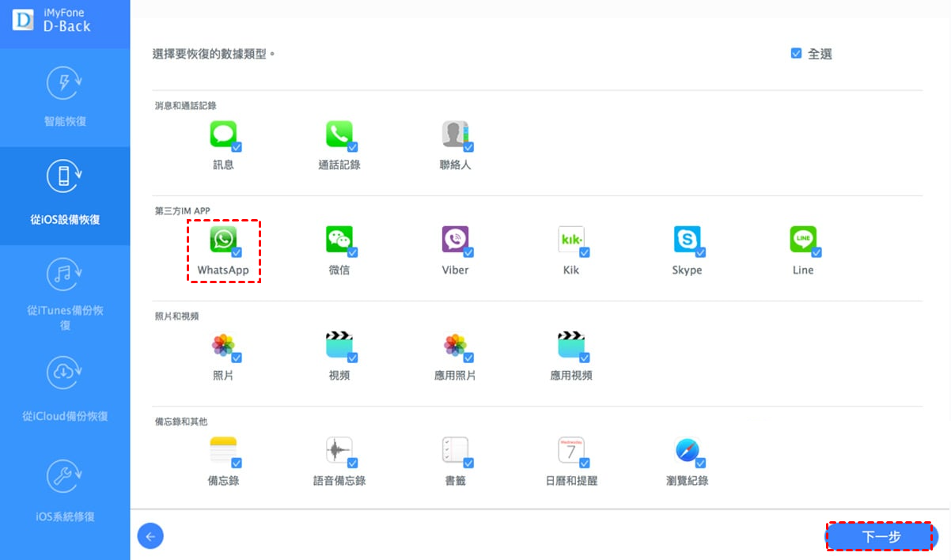
Task: Open the iOS系統修復 sidebar section
Action: coord(65,490)
